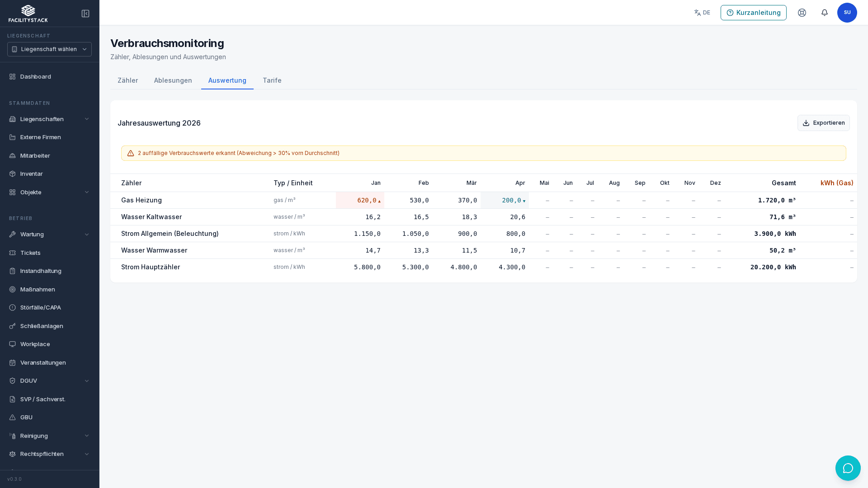Select the Auswertung tab
The width and height of the screenshot is (868, 488).
227,80
